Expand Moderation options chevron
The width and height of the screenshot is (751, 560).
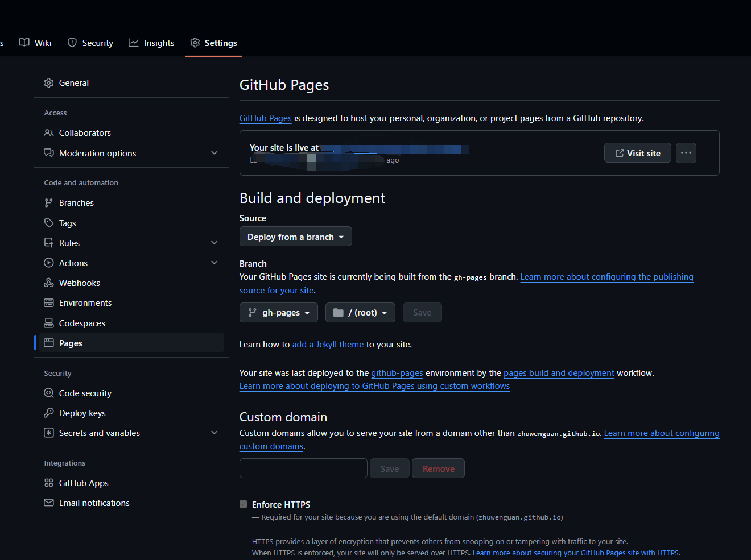[214, 153]
